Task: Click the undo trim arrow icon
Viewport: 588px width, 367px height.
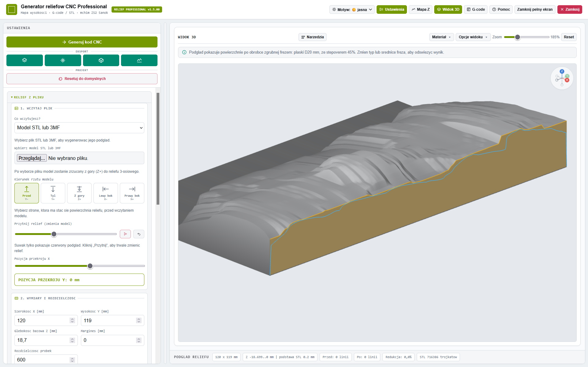Action: click(139, 234)
